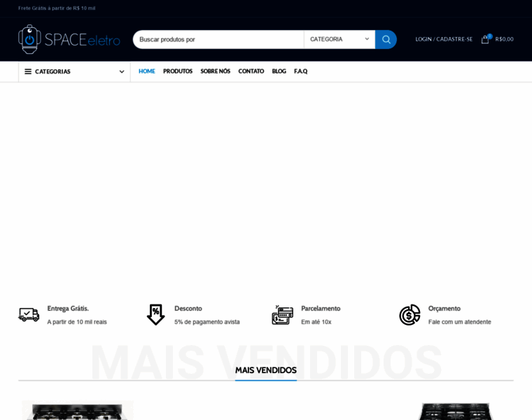Click the hamburger Categorias menu icon
Screen dimensions: 532x420
pos(28,71)
